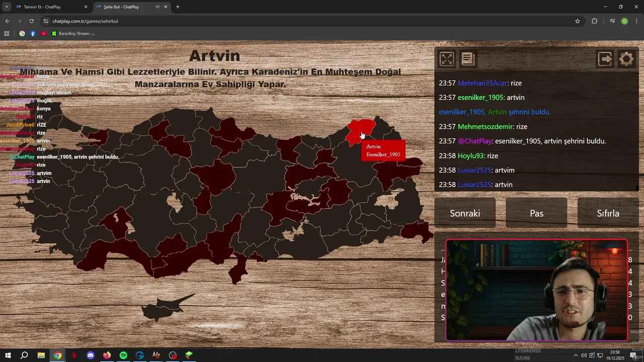Click esenilker_1905 username at the start of the 'artvin' chat message
This screenshot has width=644, height=362.
click(x=480, y=98)
